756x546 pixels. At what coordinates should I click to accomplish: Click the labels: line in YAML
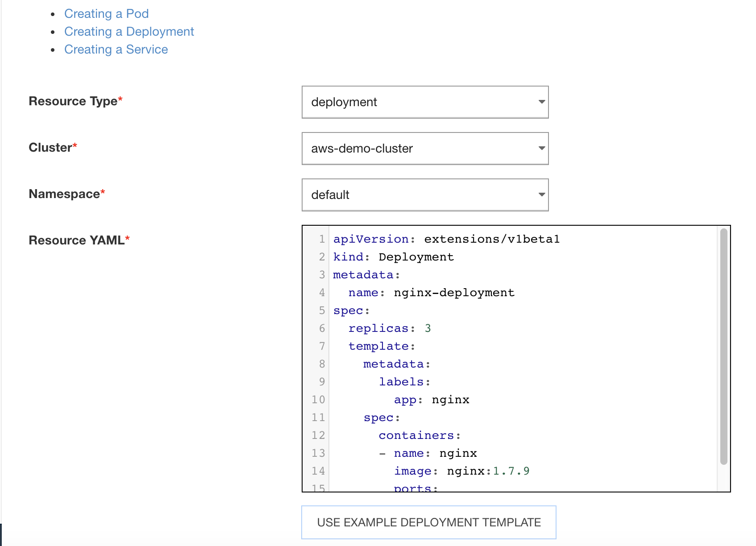[404, 382]
